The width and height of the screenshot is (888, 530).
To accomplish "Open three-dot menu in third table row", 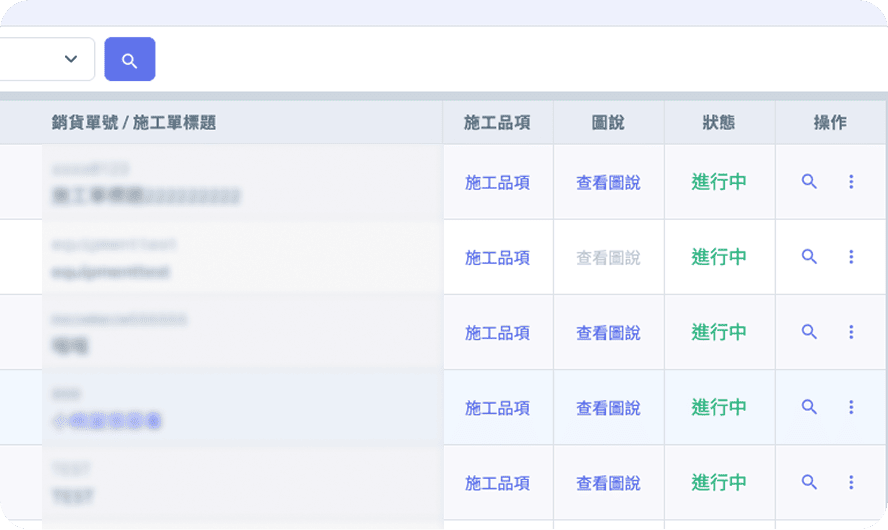I will 851,332.
